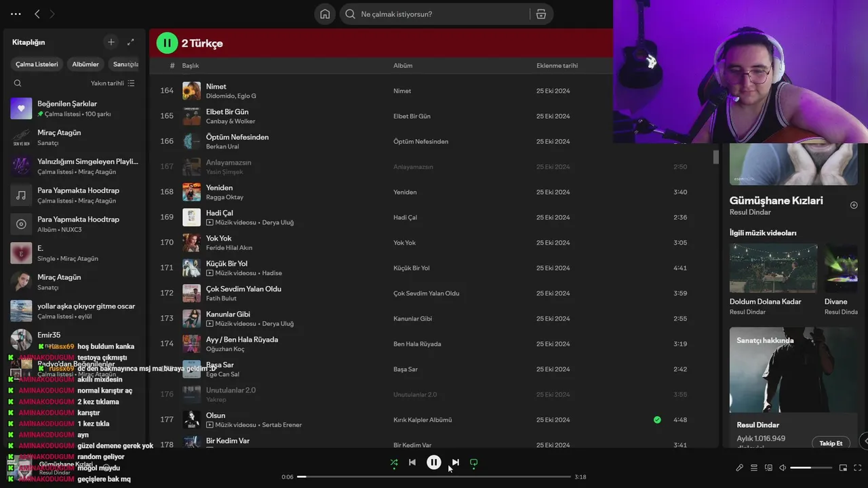The image size is (868, 488).
Task: Open the 'Yakın tarihli' sort dropdown
Action: click(x=113, y=83)
